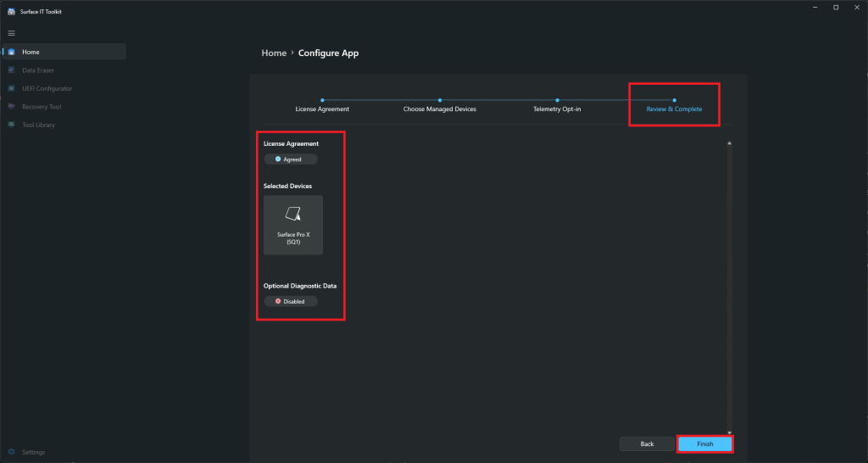This screenshot has height=463, width=868.
Task: Click the Disabled diagnostic data badge
Action: click(291, 301)
